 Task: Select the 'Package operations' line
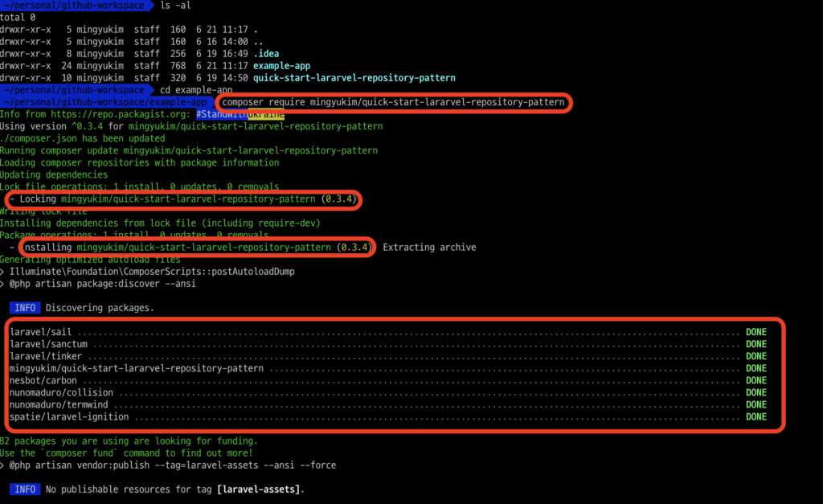point(134,235)
